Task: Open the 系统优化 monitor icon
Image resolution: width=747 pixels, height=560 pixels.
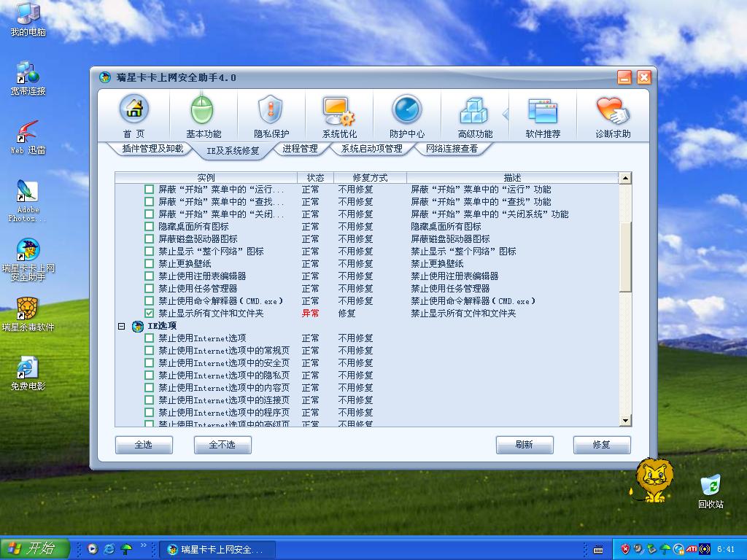Action: click(338, 111)
